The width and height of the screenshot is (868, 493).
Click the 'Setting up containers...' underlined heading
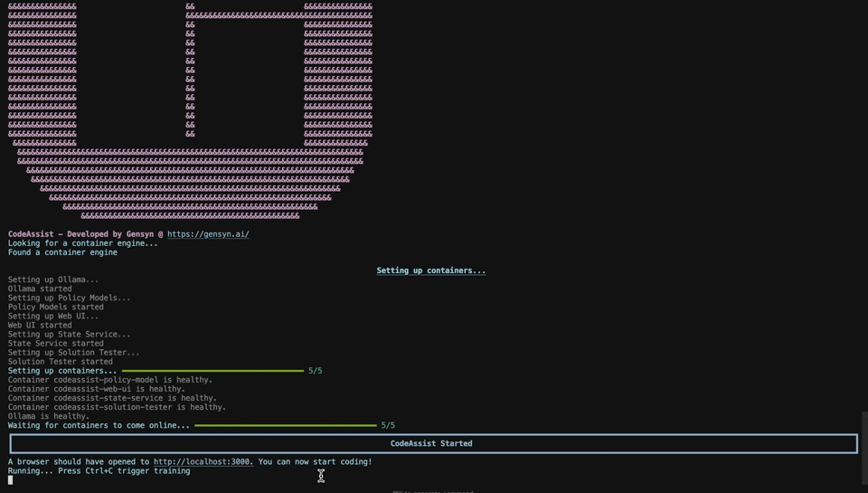coord(430,270)
